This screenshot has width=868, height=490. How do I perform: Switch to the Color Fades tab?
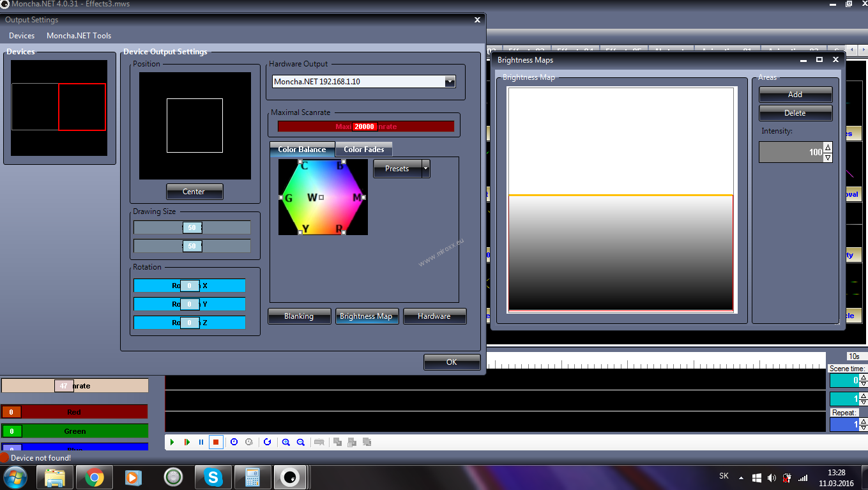click(x=364, y=149)
